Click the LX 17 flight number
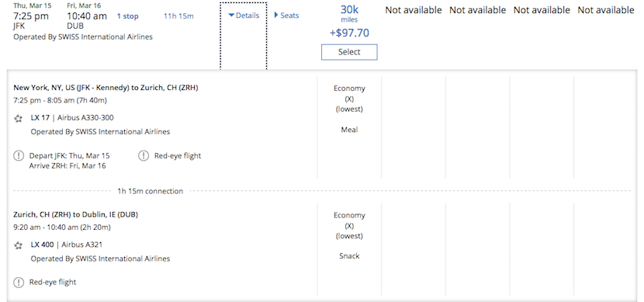This screenshot has height=302, width=644. (x=40, y=118)
